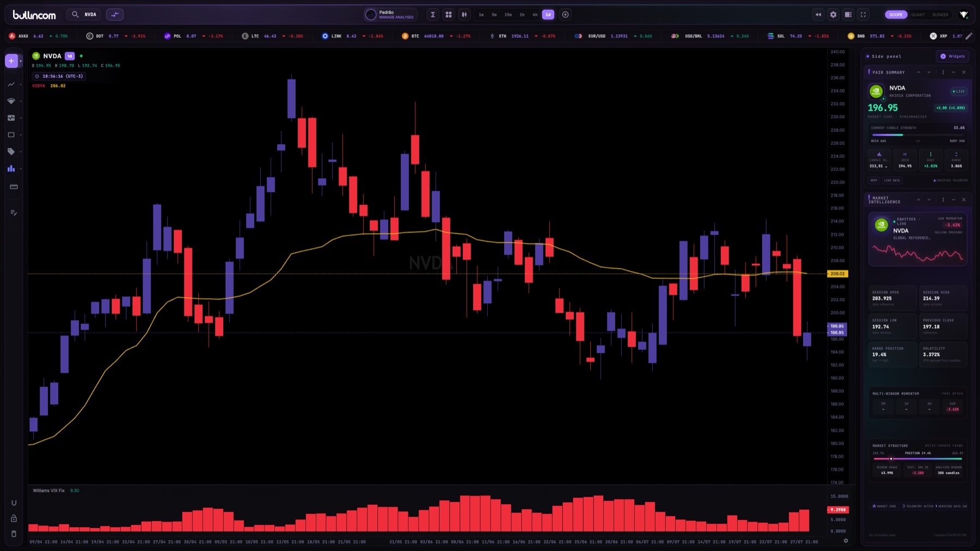The image size is (980, 551).
Task: Minimize the Pair Summary widget
Action: (x=953, y=72)
